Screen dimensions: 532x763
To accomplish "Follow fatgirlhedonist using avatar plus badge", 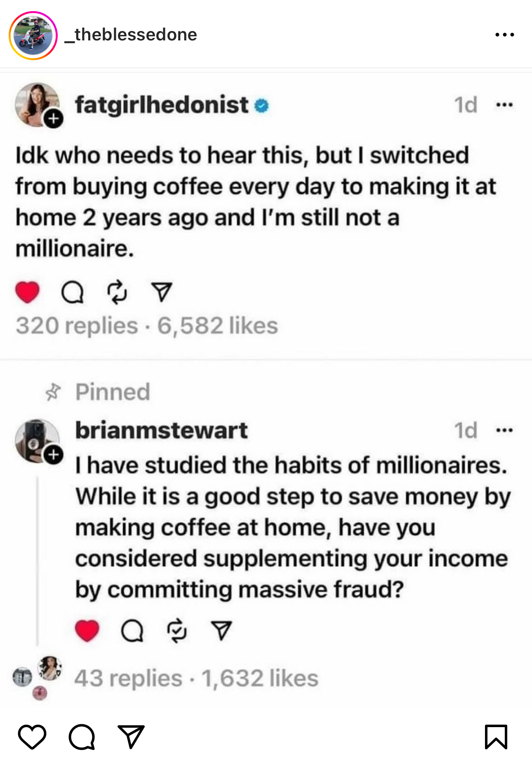I will pyautogui.click(x=54, y=119).
